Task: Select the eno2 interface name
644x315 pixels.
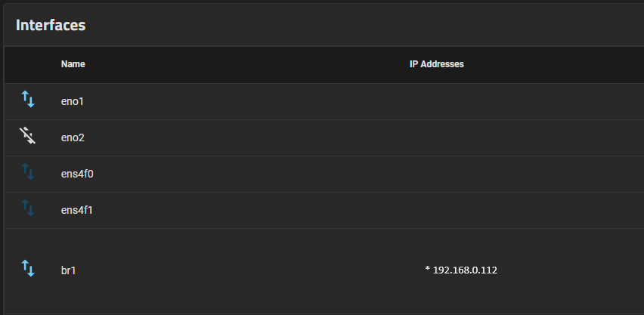Action: coord(73,137)
